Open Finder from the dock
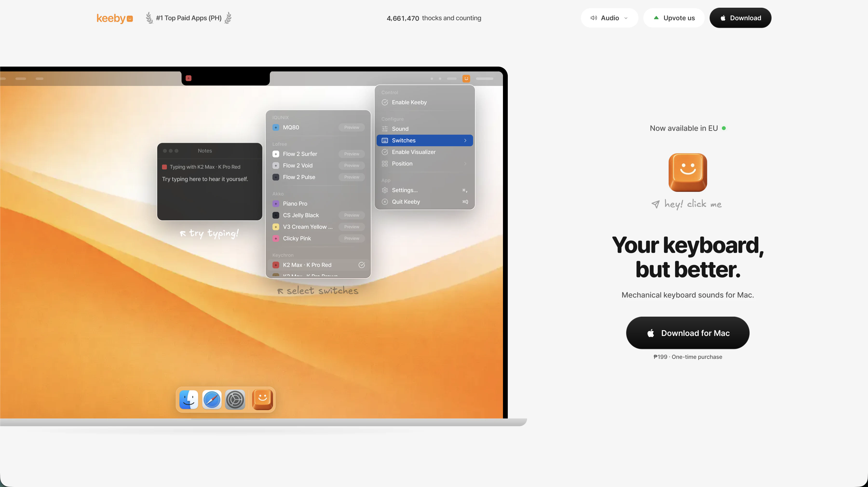The image size is (868, 487). click(x=189, y=400)
